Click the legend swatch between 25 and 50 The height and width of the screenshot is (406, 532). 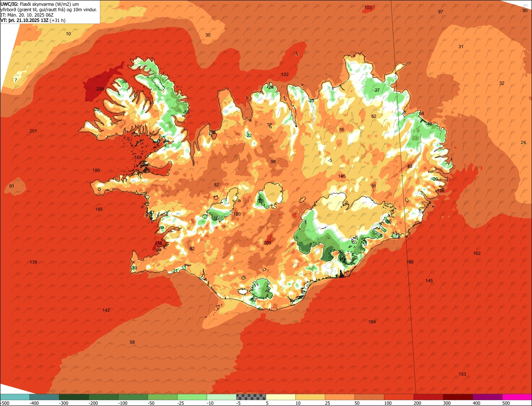[x=340, y=397]
